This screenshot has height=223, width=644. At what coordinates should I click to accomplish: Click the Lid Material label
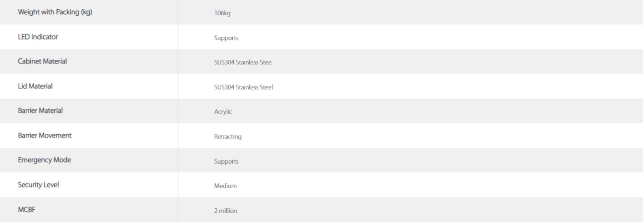pos(35,86)
